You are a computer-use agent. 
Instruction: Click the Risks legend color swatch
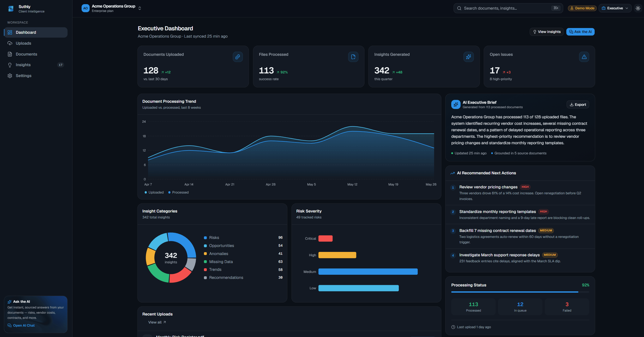(x=205, y=238)
